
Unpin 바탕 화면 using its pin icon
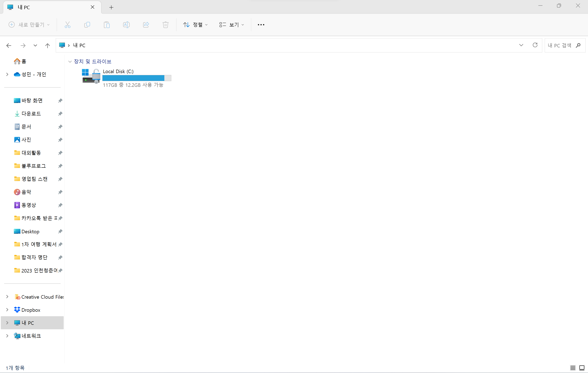click(x=60, y=101)
